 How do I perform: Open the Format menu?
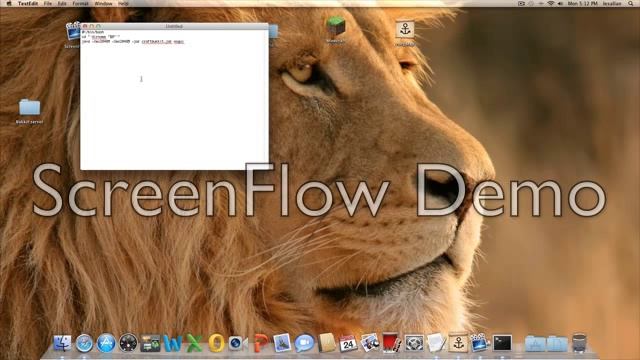point(80,3)
